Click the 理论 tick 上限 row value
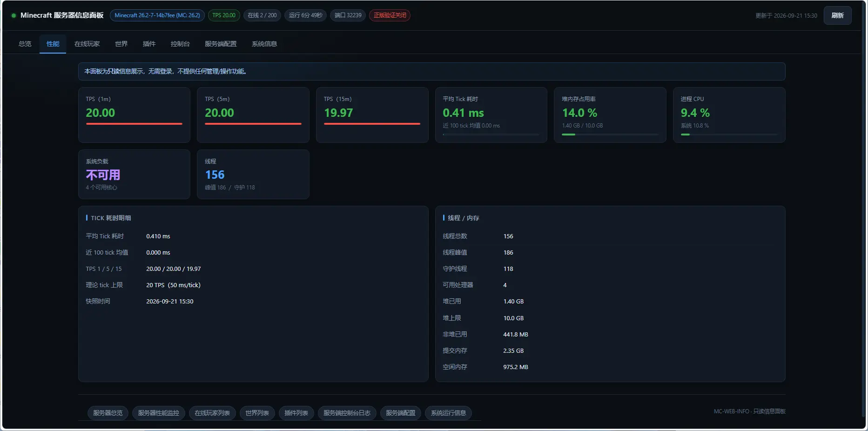This screenshot has width=868, height=431. pos(173,285)
